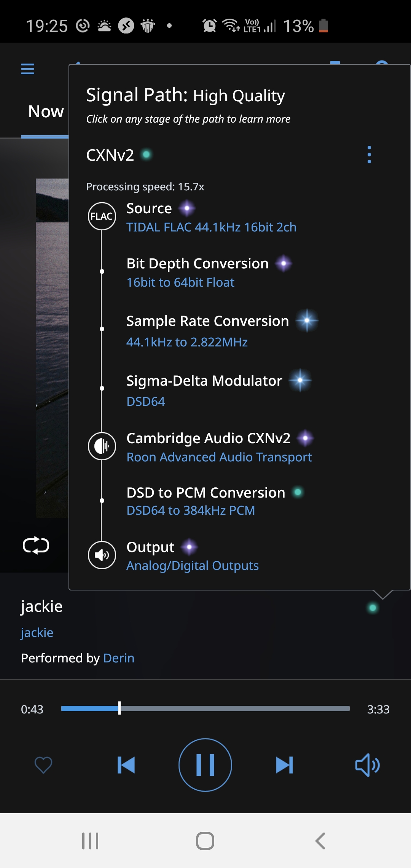
Task: Expand the DSD to PCM Conversion stage
Action: point(205,492)
